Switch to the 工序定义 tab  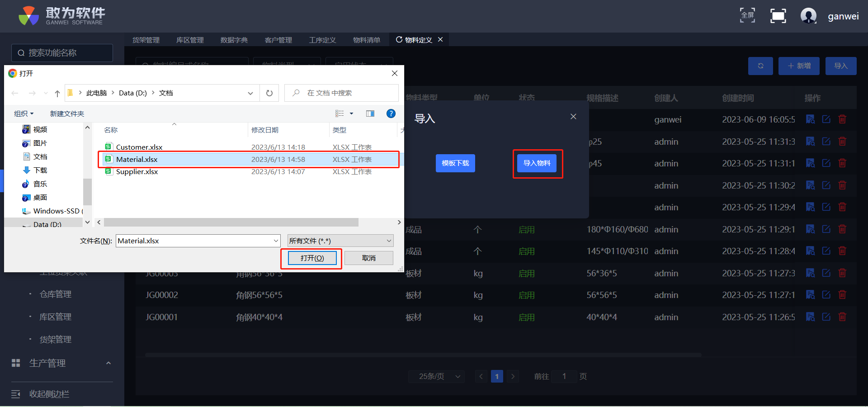coord(322,40)
